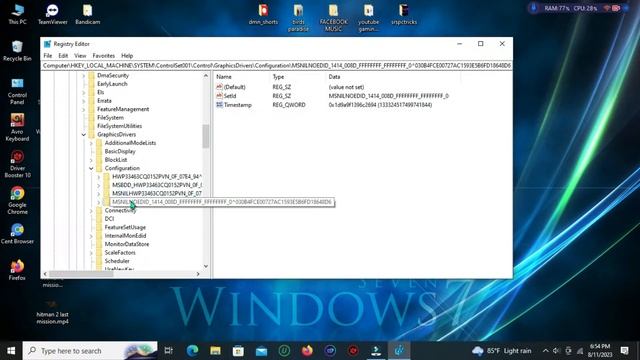The height and width of the screenshot is (360, 640).
Task: Click the SetId data value MSNILNOEDID_1414
Action: tap(389, 96)
